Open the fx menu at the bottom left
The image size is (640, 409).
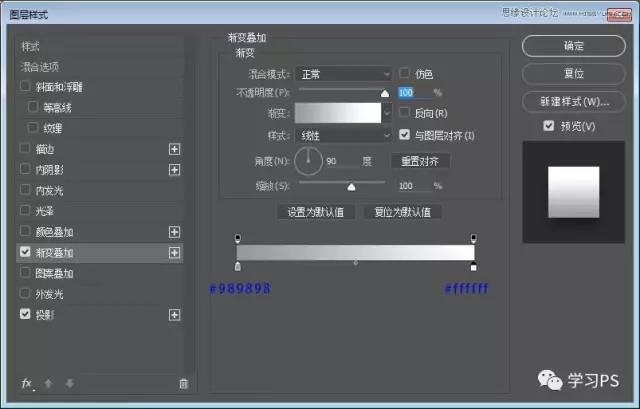pyautogui.click(x=27, y=384)
